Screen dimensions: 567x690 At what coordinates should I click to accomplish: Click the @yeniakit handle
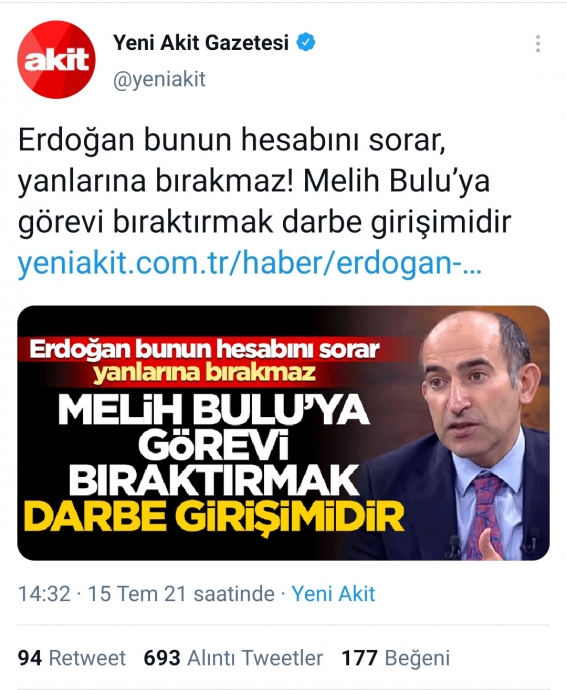pyautogui.click(x=159, y=80)
